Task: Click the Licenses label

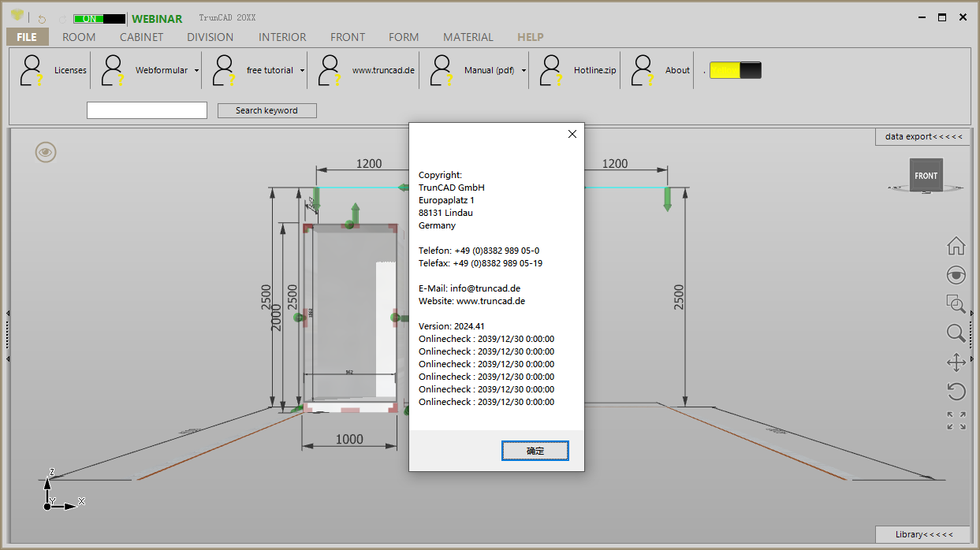Action: tap(70, 70)
